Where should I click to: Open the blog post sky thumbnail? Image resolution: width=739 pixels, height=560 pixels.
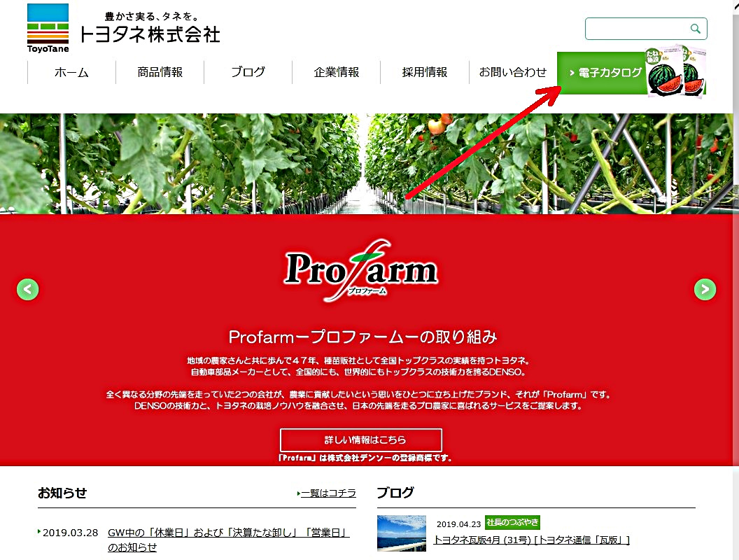tap(402, 533)
